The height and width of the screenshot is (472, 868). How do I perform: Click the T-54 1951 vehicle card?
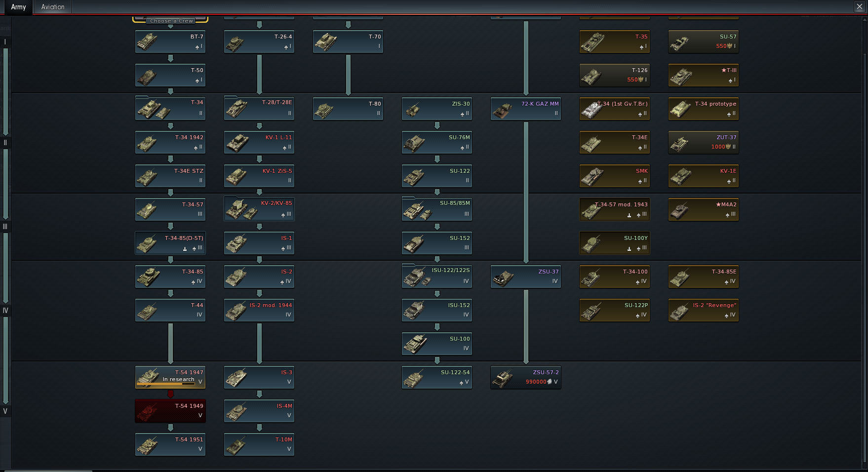point(170,444)
